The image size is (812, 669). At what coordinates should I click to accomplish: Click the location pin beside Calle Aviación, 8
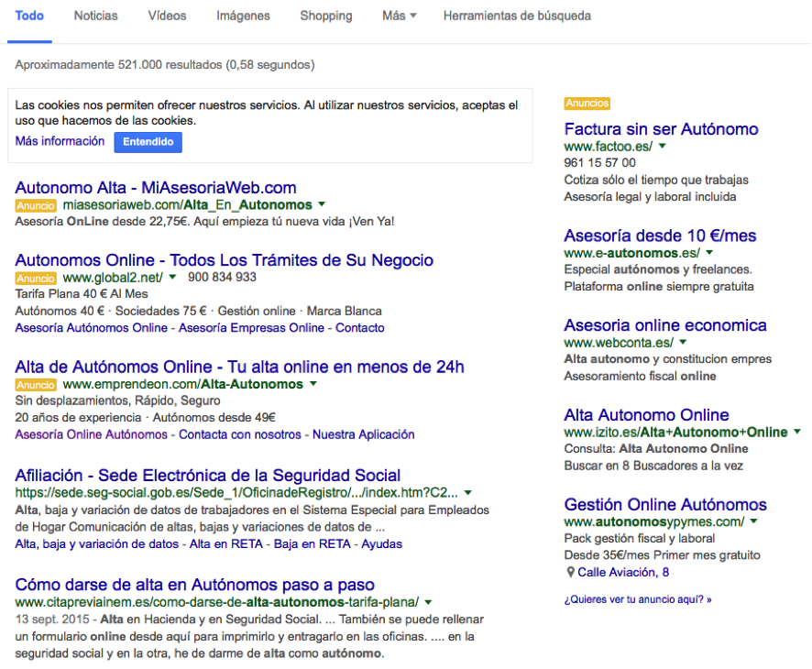pos(570,571)
